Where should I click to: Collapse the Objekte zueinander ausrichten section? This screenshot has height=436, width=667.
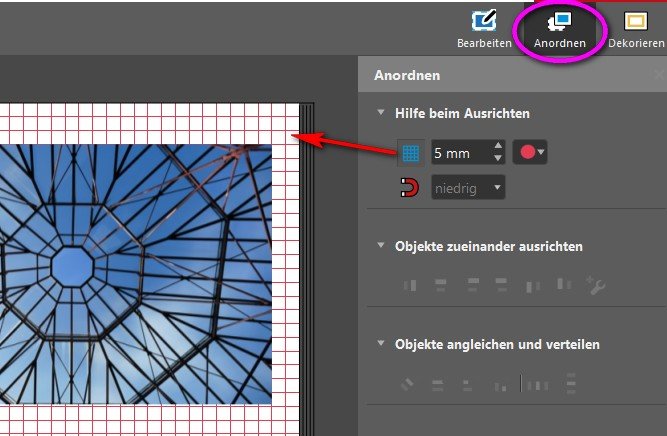(x=381, y=246)
